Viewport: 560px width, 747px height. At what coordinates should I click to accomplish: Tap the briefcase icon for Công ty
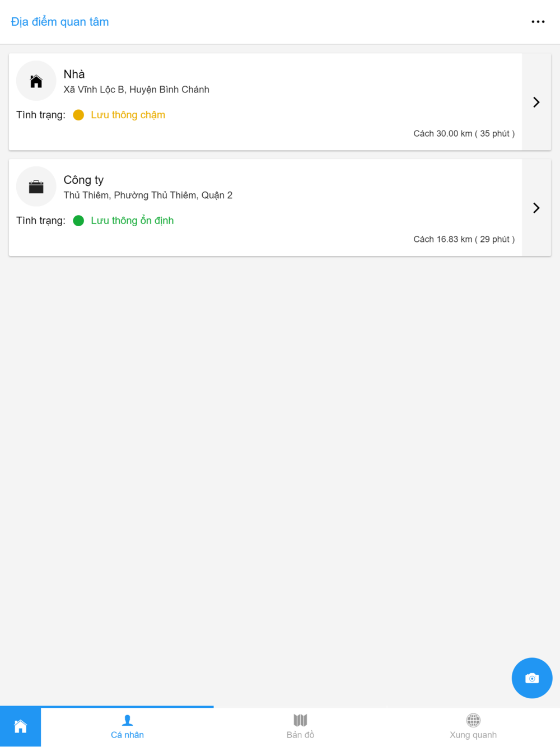tap(36, 187)
